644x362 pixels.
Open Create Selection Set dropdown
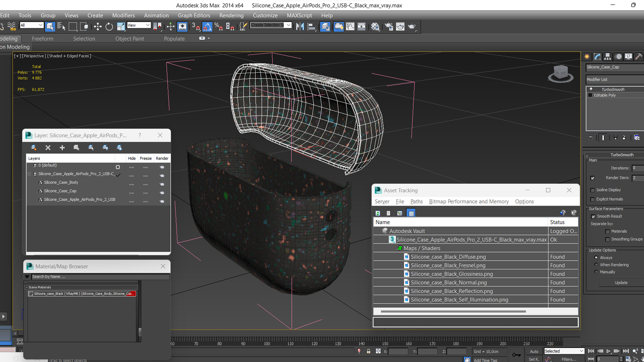(271, 25)
